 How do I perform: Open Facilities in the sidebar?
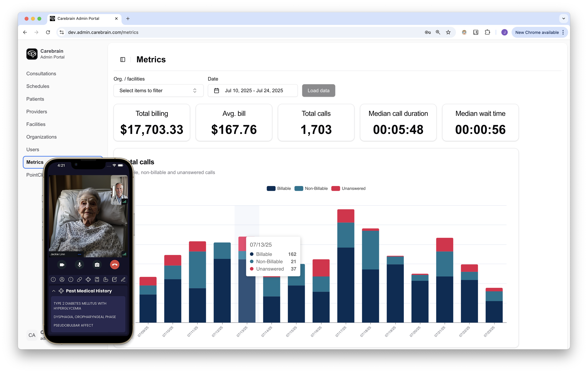[36, 124]
